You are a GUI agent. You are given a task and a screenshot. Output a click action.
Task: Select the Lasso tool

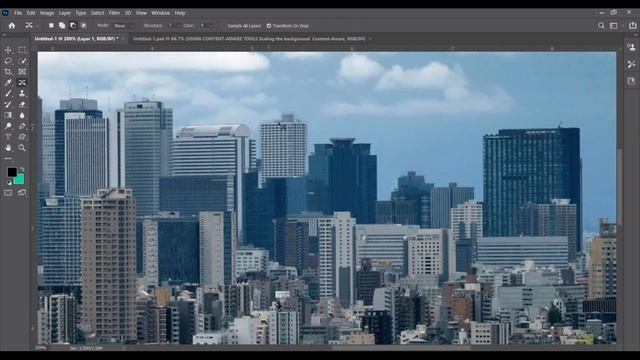point(8,61)
